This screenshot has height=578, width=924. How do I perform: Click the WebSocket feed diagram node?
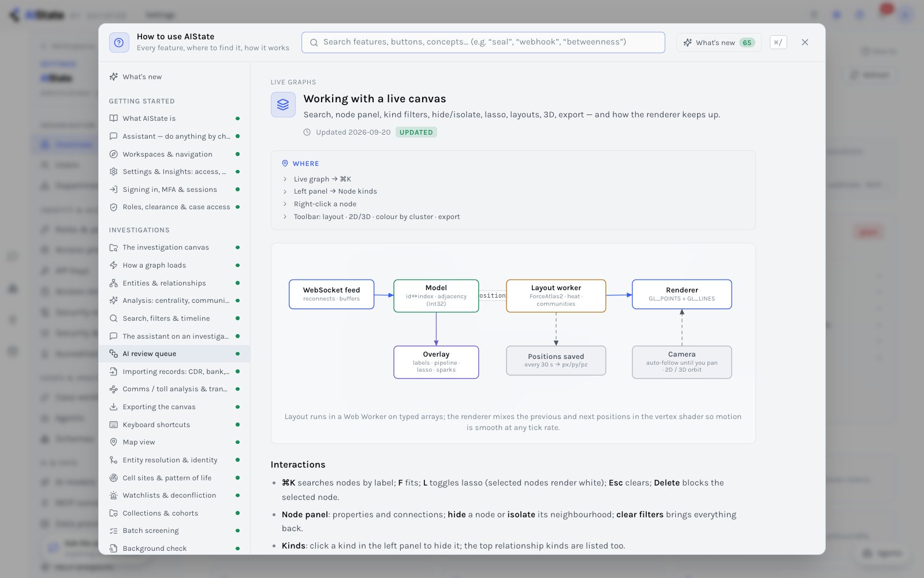point(331,294)
